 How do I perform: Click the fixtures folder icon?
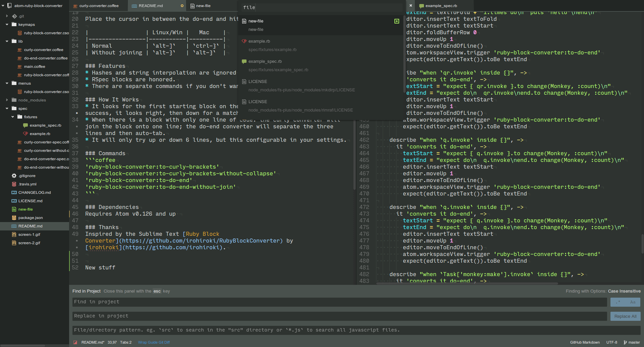tap(20, 117)
